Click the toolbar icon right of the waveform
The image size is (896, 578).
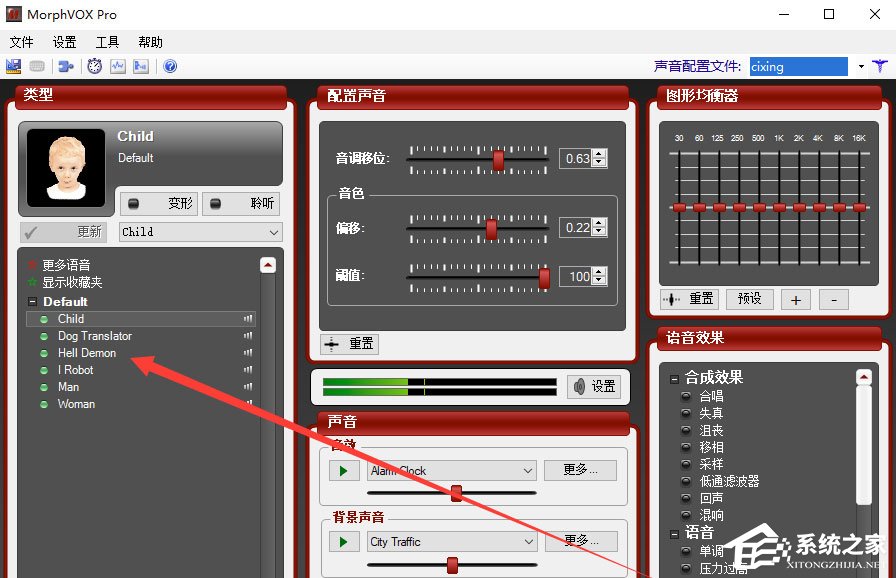pos(141,66)
